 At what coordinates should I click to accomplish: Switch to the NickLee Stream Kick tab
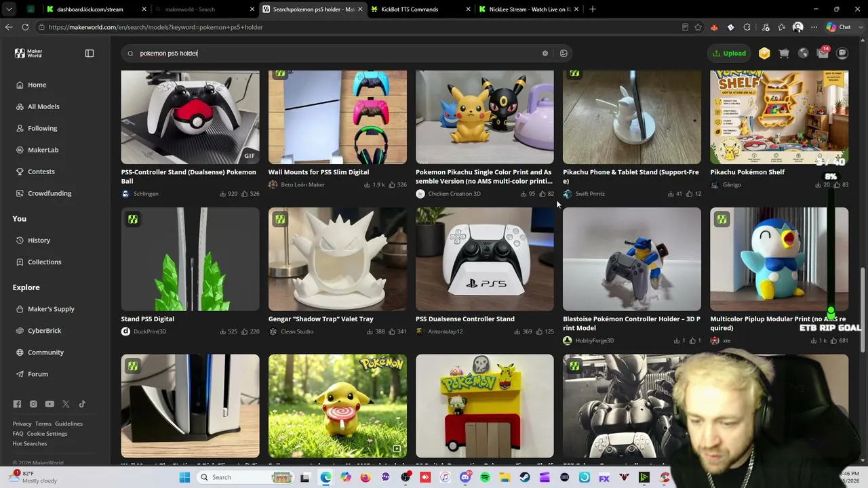(x=528, y=9)
